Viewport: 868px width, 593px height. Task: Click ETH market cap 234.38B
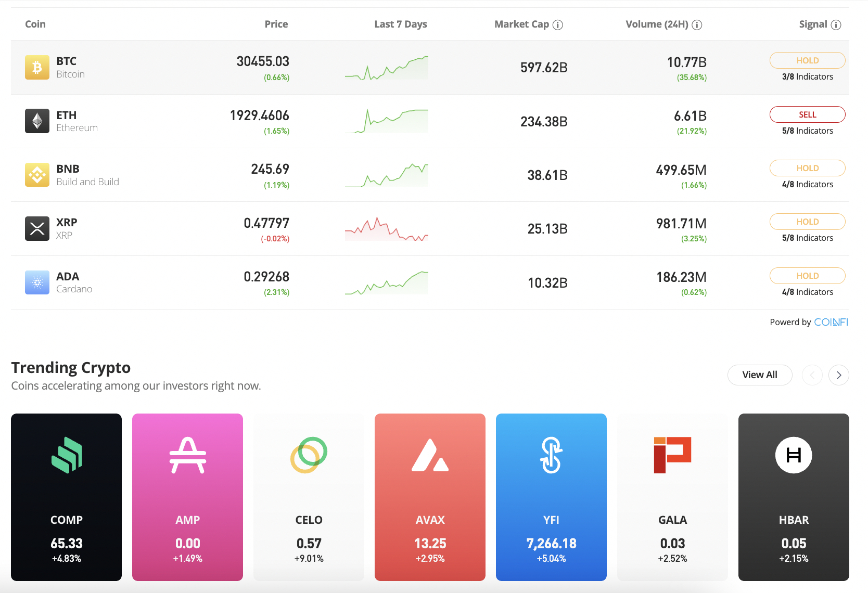click(x=544, y=122)
